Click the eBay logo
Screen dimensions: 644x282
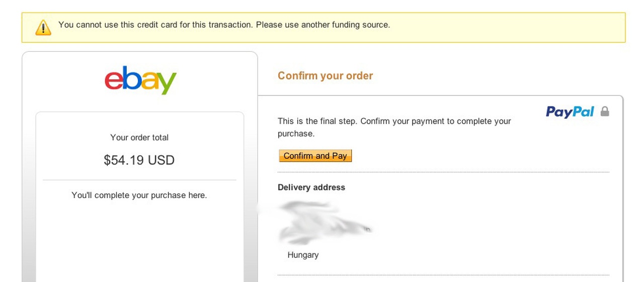click(x=140, y=80)
